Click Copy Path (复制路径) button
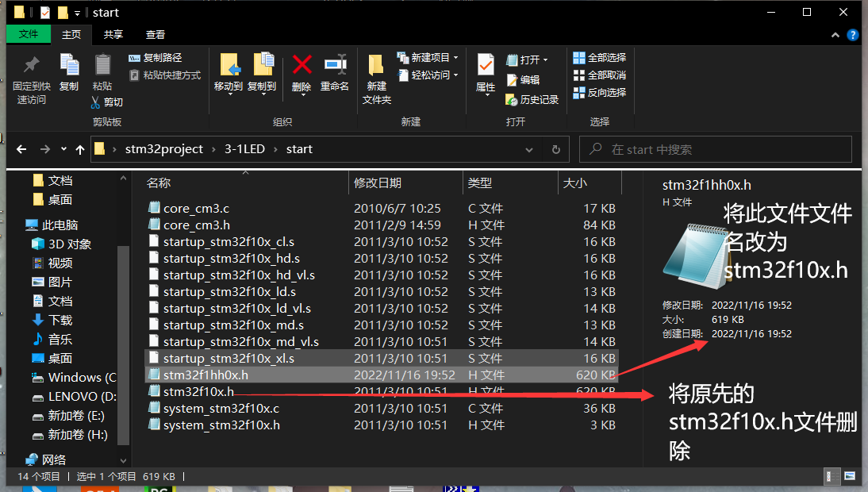 pos(156,58)
